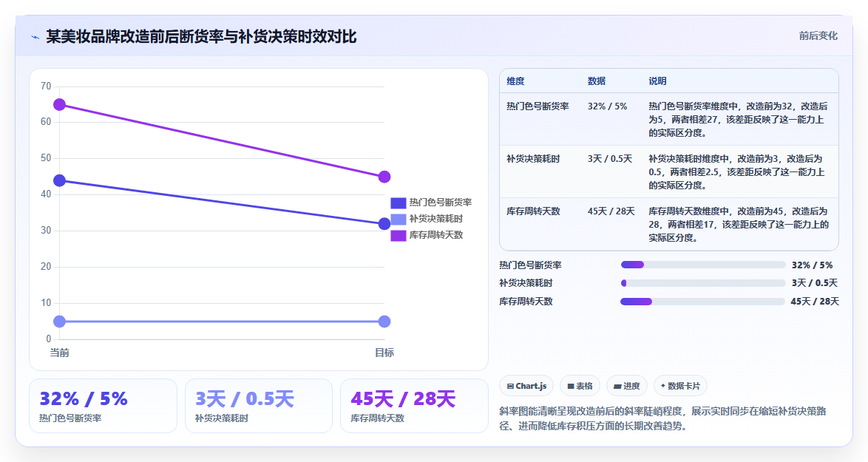The image size is (868, 462).
Task: Click the 补货决策耗时 cell in the table
Action: (533, 159)
